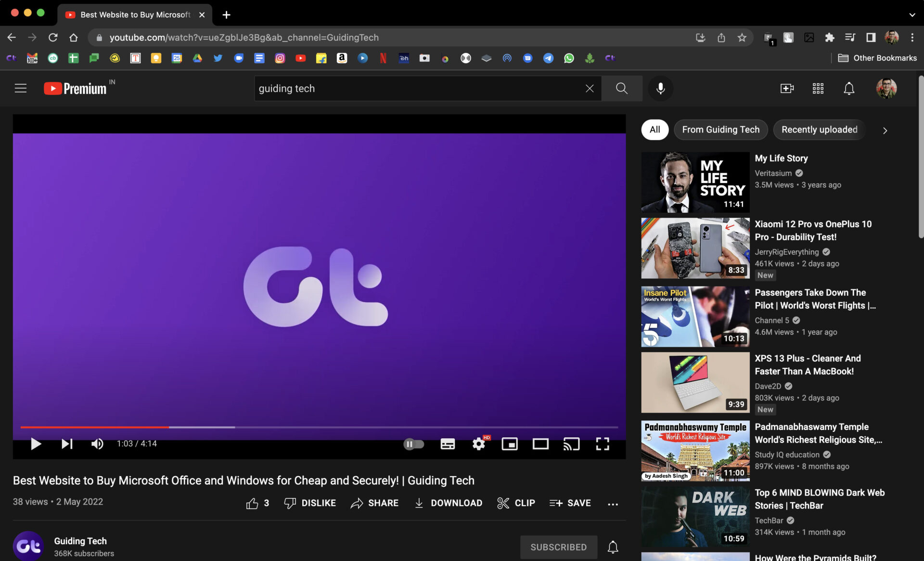The height and width of the screenshot is (561, 924).
Task: Click the Subscribed button
Action: (x=558, y=547)
